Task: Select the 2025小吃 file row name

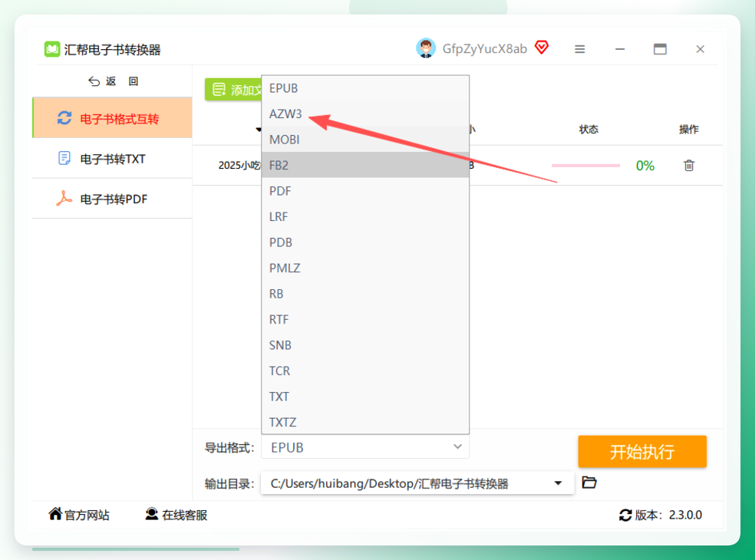Action: click(239, 165)
